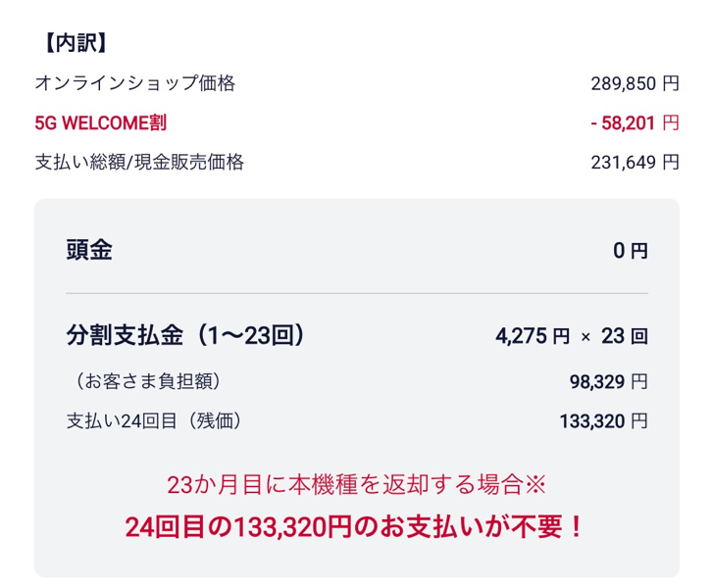
Task: Click the 231,649 円 total payment amount
Action: point(634,162)
